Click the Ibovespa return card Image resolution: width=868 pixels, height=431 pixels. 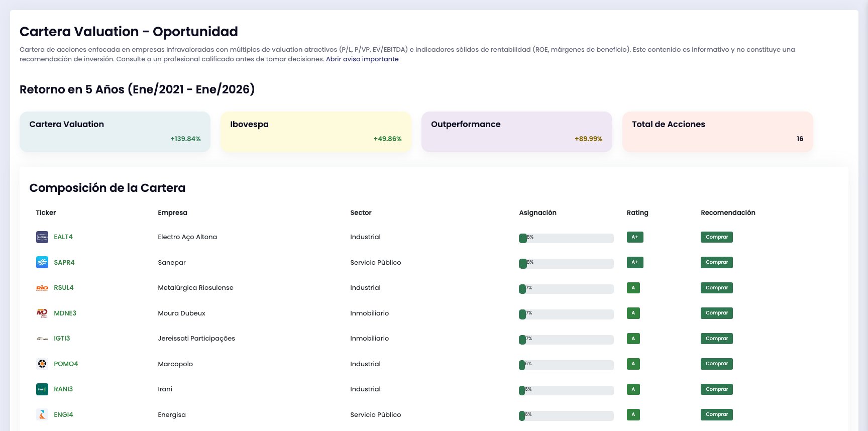(316, 132)
